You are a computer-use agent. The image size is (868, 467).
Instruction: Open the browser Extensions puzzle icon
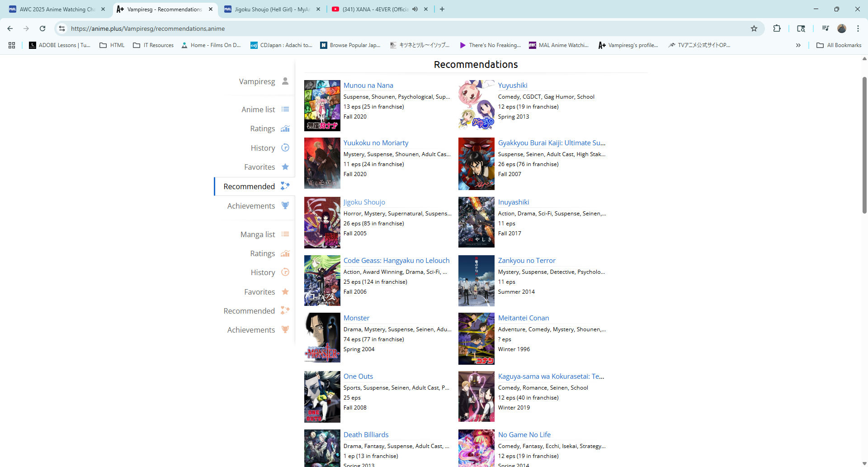tap(777, 29)
